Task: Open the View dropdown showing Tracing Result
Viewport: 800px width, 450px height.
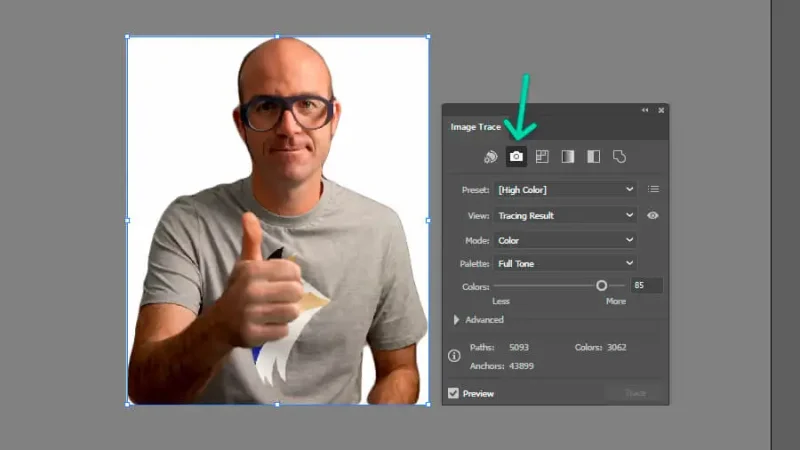Action: point(565,215)
